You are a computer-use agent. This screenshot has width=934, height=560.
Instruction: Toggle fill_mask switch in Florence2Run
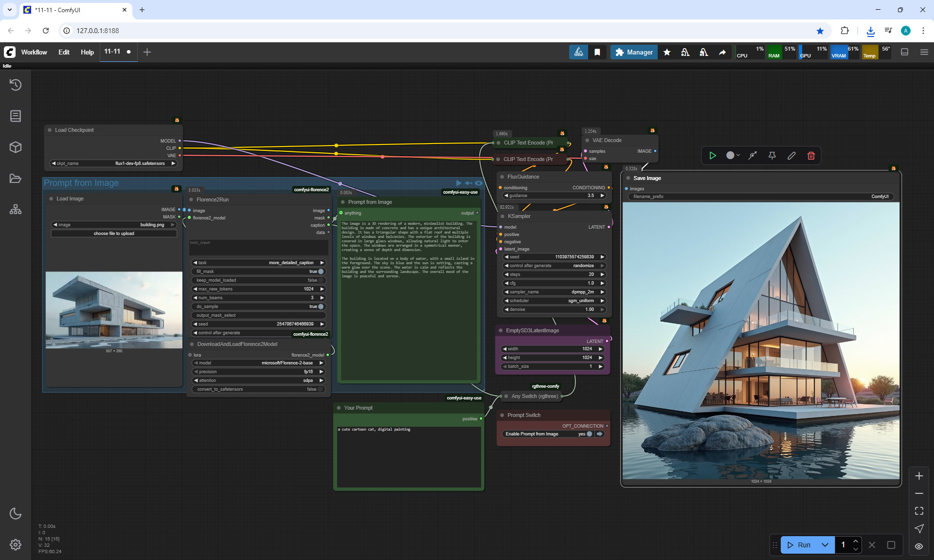click(x=321, y=271)
